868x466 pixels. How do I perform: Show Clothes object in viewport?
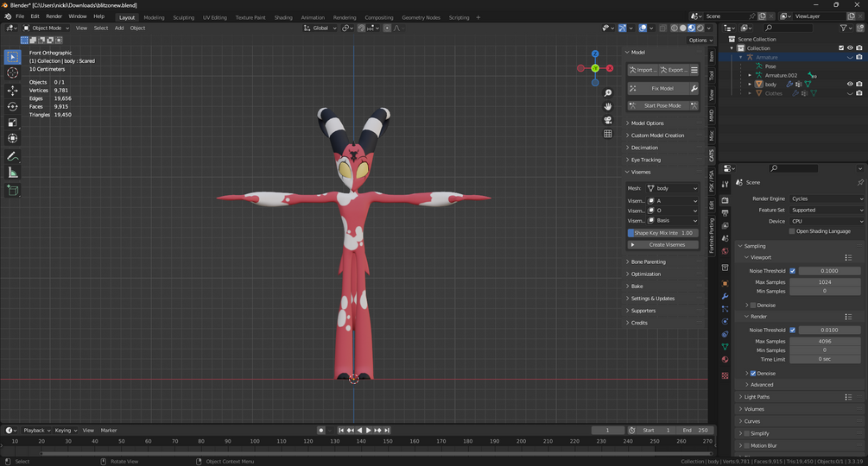coord(850,93)
